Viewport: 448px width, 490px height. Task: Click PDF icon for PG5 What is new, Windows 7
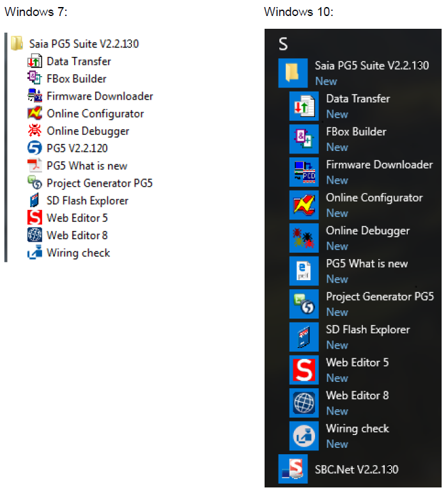tap(35, 165)
